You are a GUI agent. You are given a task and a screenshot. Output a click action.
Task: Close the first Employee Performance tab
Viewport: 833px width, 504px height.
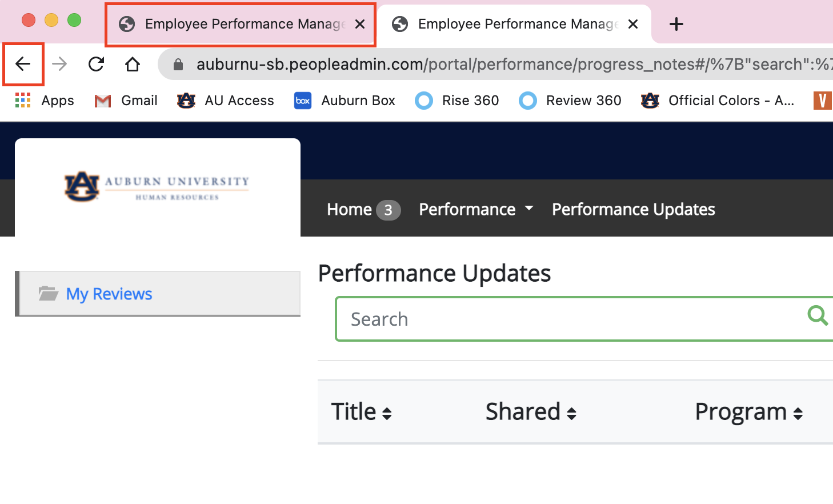point(360,24)
